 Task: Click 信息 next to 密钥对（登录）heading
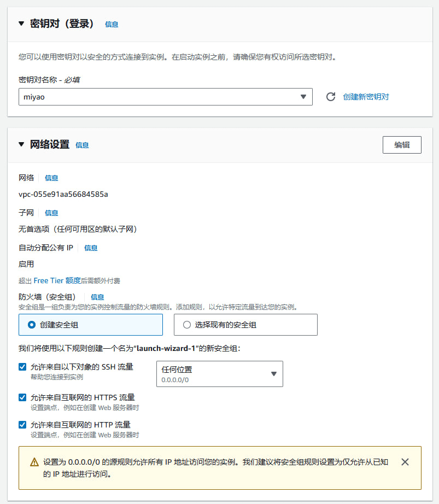(x=111, y=25)
